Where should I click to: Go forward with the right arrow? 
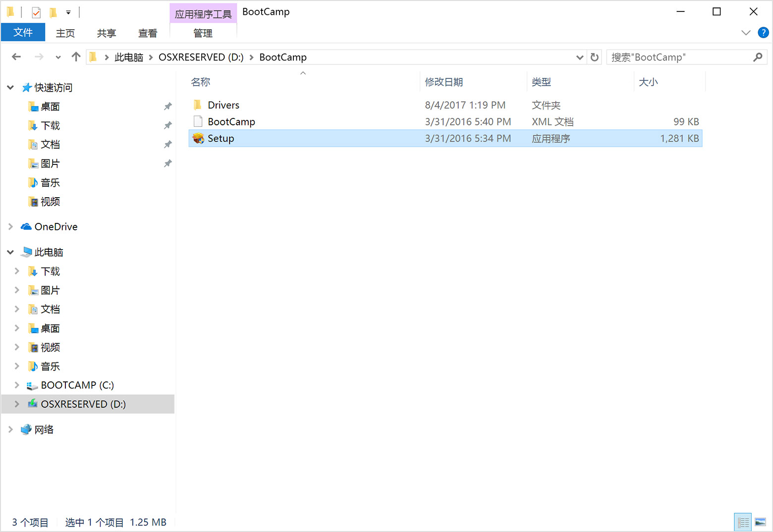(39, 57)
